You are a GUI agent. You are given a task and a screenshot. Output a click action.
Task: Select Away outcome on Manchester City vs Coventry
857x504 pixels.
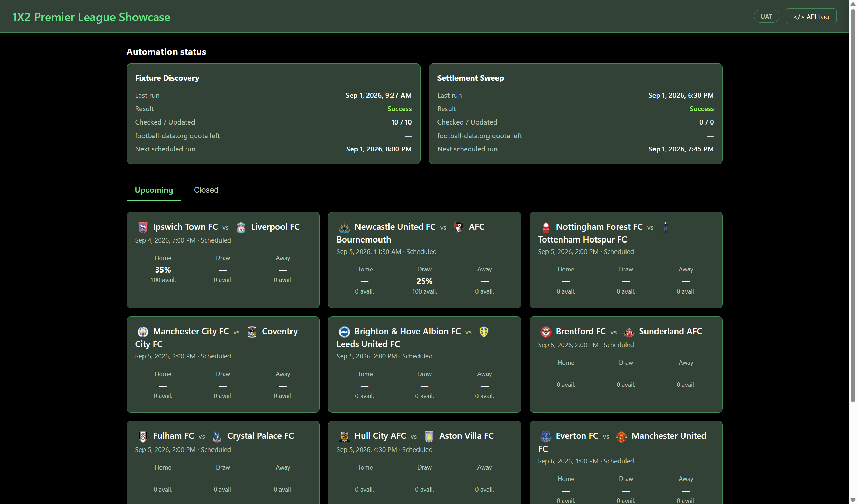[x=283, y=385]
